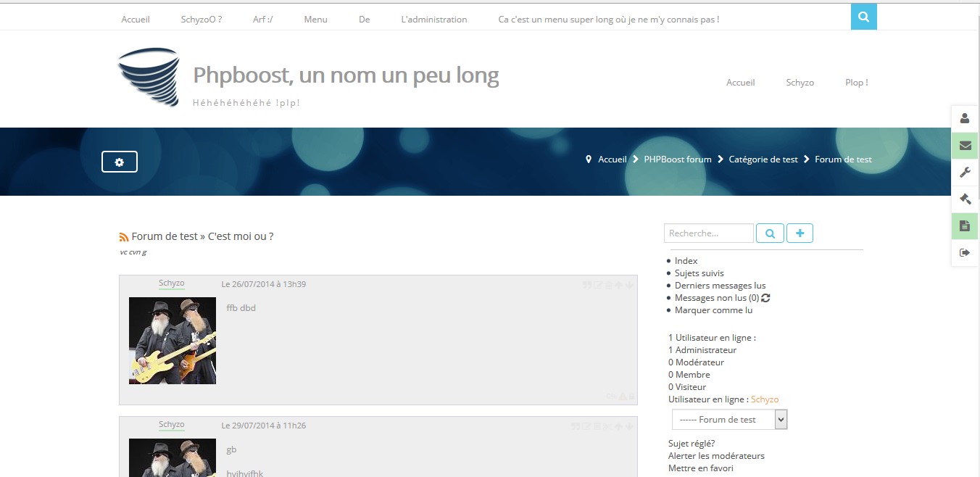Click avatar image on the 29/07/2014 post

coord(173,457)
